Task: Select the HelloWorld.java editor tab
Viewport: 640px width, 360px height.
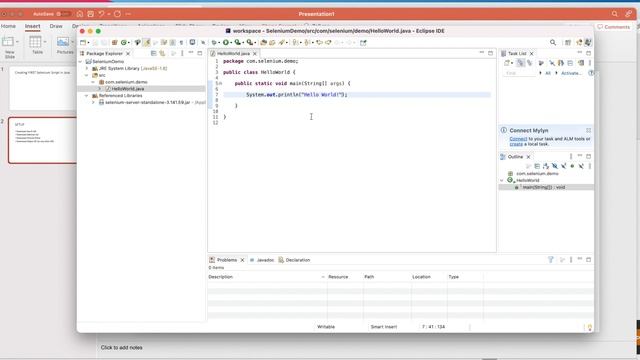Action: click(233, 53)
